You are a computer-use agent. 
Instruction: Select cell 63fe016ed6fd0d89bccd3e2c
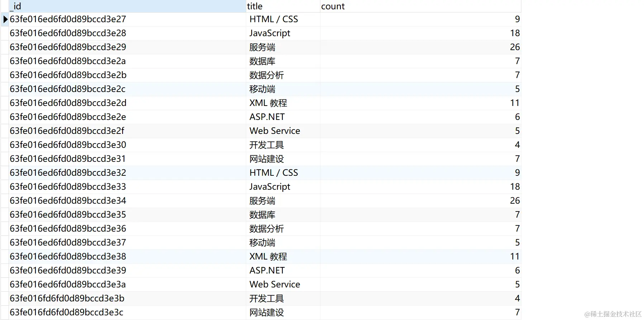(127, 89)
